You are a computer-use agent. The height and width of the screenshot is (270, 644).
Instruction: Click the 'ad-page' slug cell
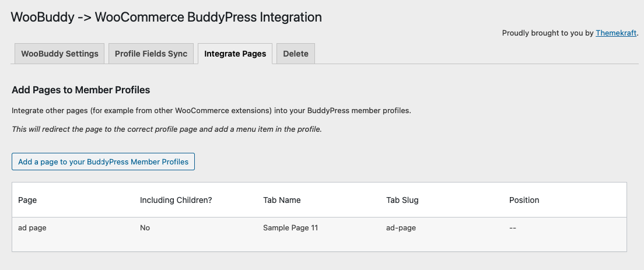coord(401,228)
